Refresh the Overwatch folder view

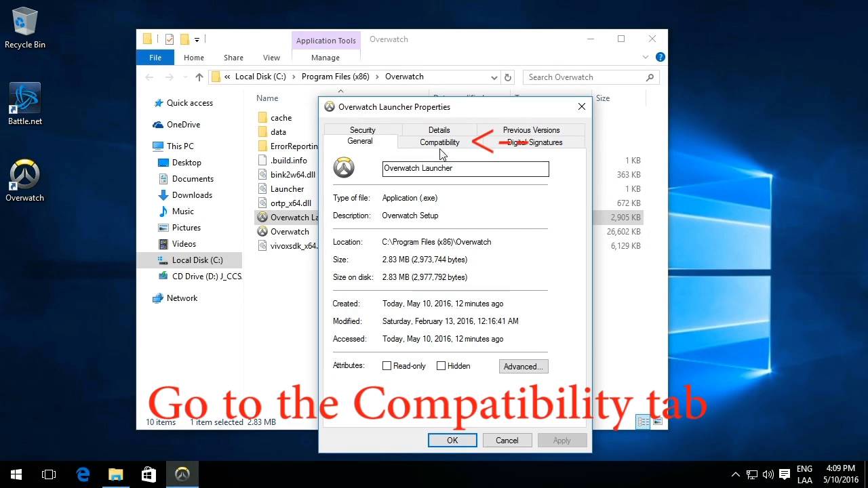click(x=508, y=77)
